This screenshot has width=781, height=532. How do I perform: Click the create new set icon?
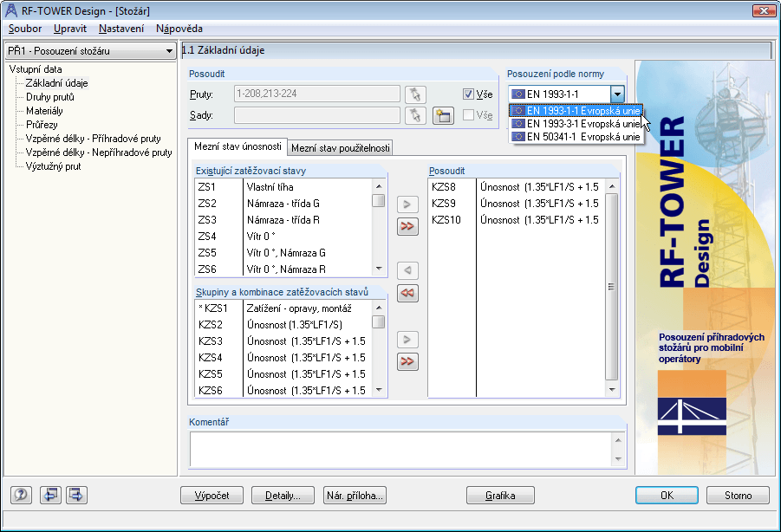coord(443,115)
